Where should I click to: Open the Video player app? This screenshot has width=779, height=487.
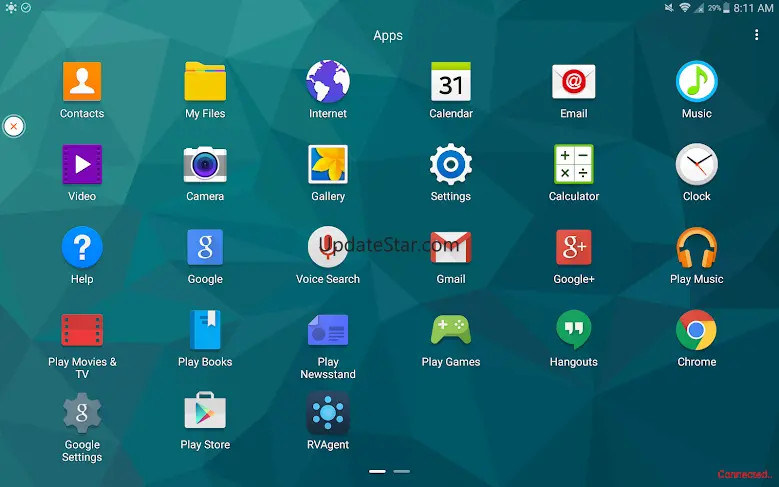click(x=82, y=164)
